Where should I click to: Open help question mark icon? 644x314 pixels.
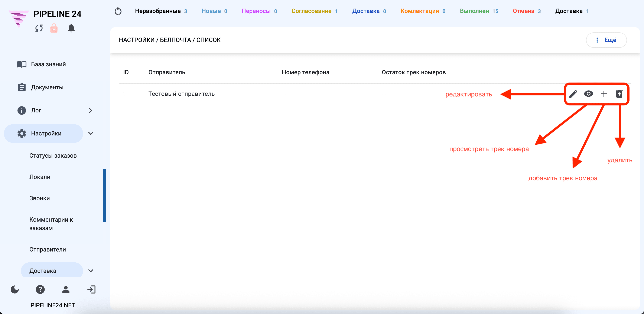pos(40,289)
